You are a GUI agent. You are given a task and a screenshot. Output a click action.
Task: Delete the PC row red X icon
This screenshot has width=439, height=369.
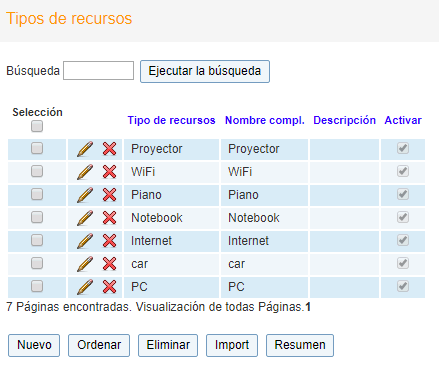tap(109, 287)
